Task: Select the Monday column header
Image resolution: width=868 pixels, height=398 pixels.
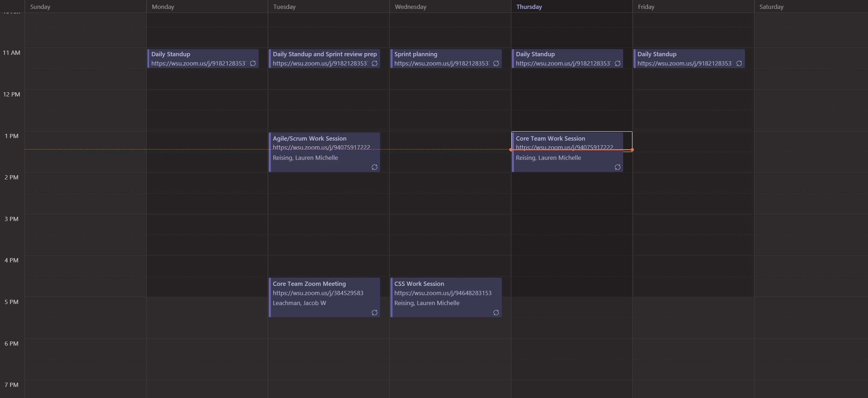Action: [x=163, y=7]
